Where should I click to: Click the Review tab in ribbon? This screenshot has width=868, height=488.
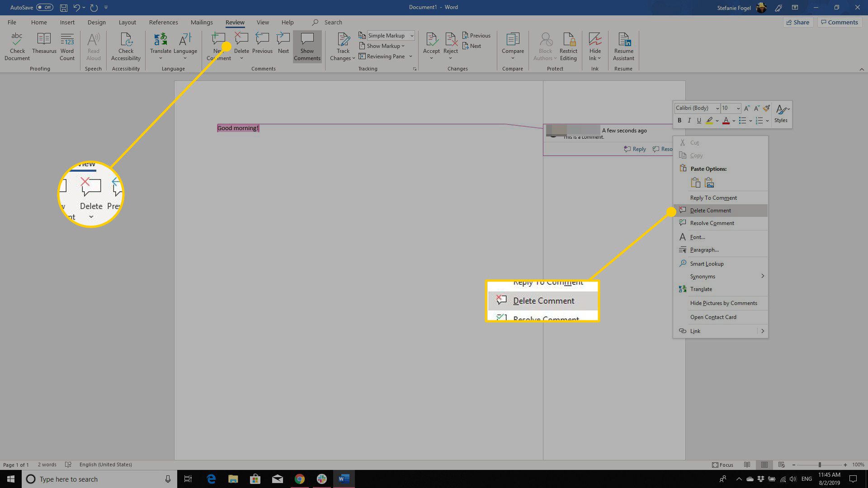[235, 22]
